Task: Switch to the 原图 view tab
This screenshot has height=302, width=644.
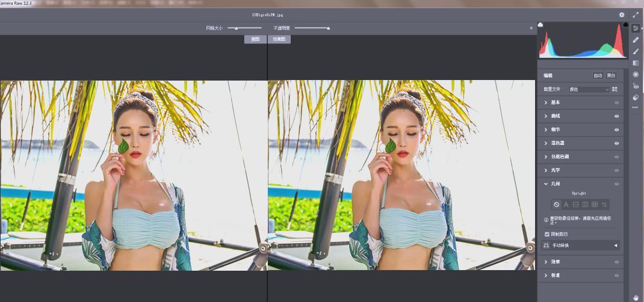Action: tap(255, 39)
